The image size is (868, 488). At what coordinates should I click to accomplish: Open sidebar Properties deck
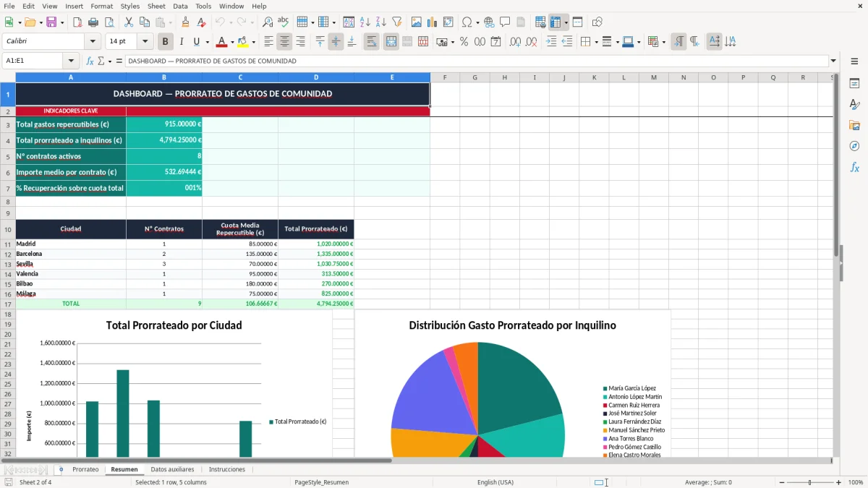854,84
